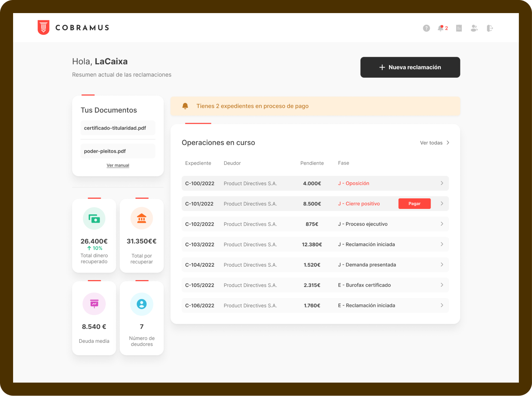Click the 26.400€ recovered total value

tap(94, 241)
